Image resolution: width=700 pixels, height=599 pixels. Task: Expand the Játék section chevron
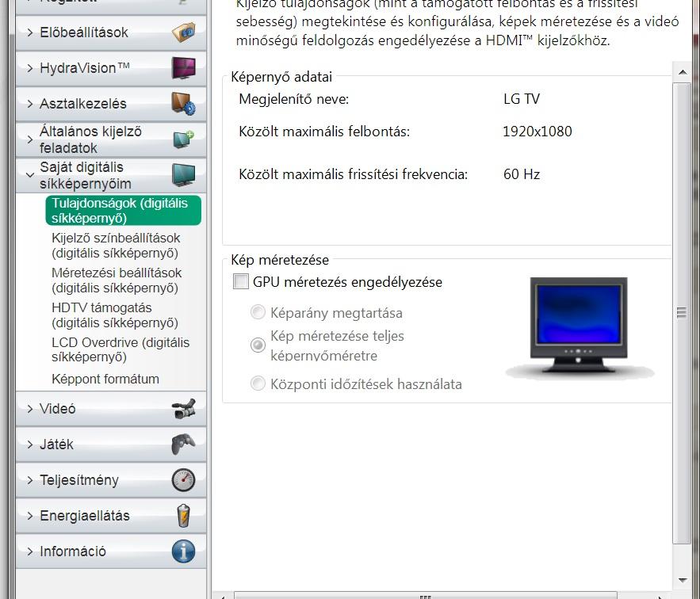click(x=30, y=444)
